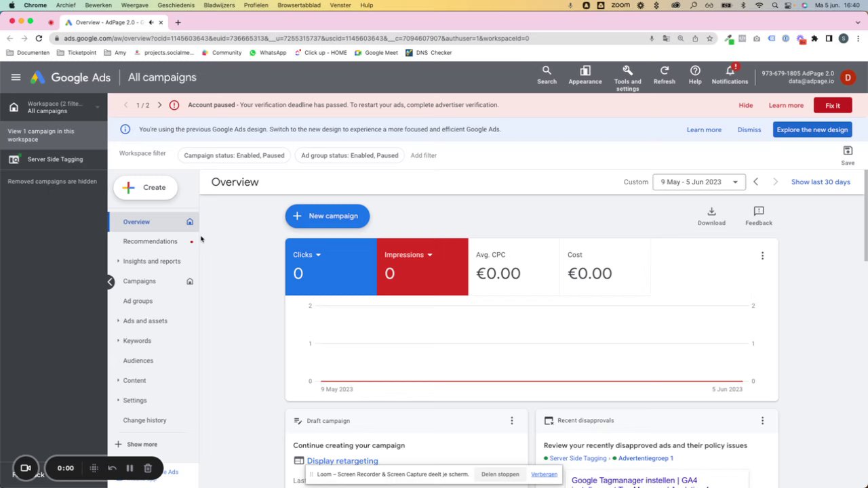The width and height of the screenshot is (868, 488).
Task: Hide the account paused alert
Action: point(746,105)
